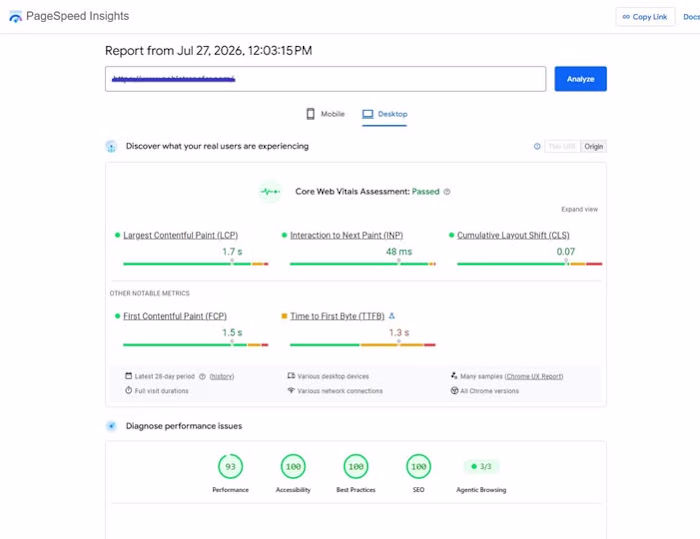
Task: Click the TTFB distribution bar
Action: pos(362,345)
